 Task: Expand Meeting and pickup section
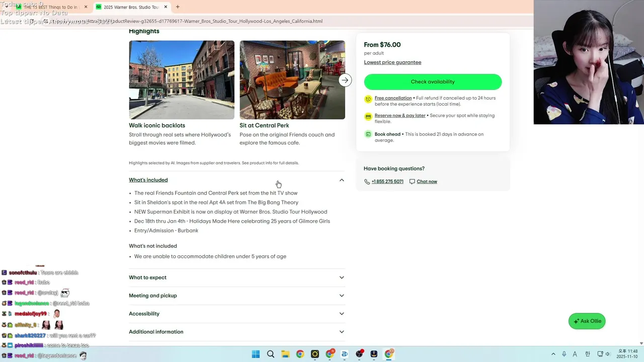coord(236,296)
